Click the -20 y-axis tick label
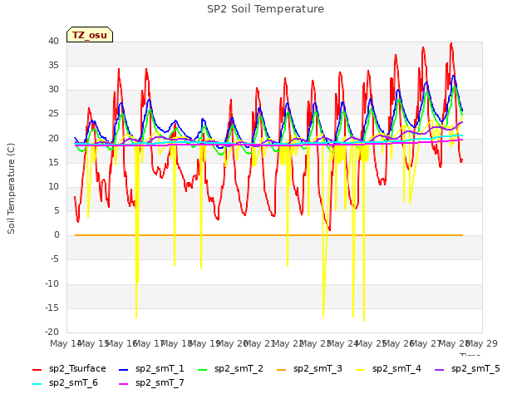This screenshot has height=399, width=532. pyautogui.click(x=52, y=332)
